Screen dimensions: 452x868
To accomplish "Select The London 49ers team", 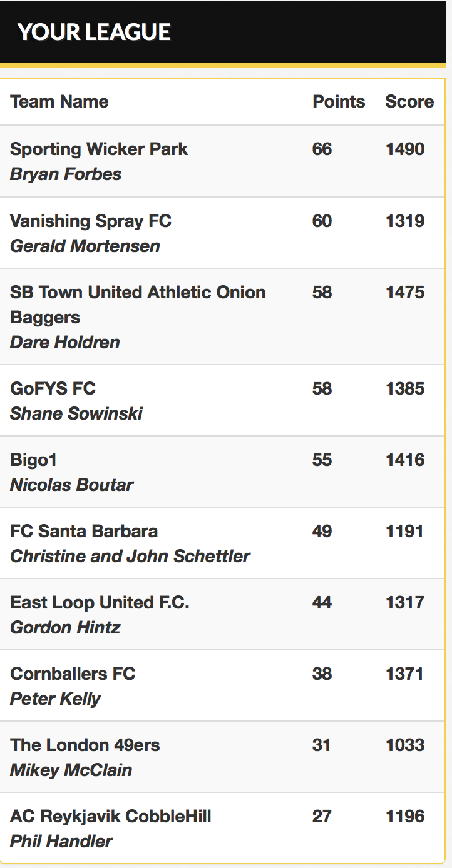I will point(85,745).
